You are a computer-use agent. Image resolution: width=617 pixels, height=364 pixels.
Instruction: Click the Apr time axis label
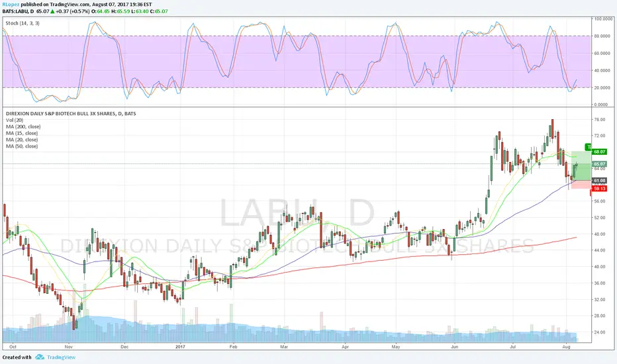pyautogui.click(x=345, y=347)
